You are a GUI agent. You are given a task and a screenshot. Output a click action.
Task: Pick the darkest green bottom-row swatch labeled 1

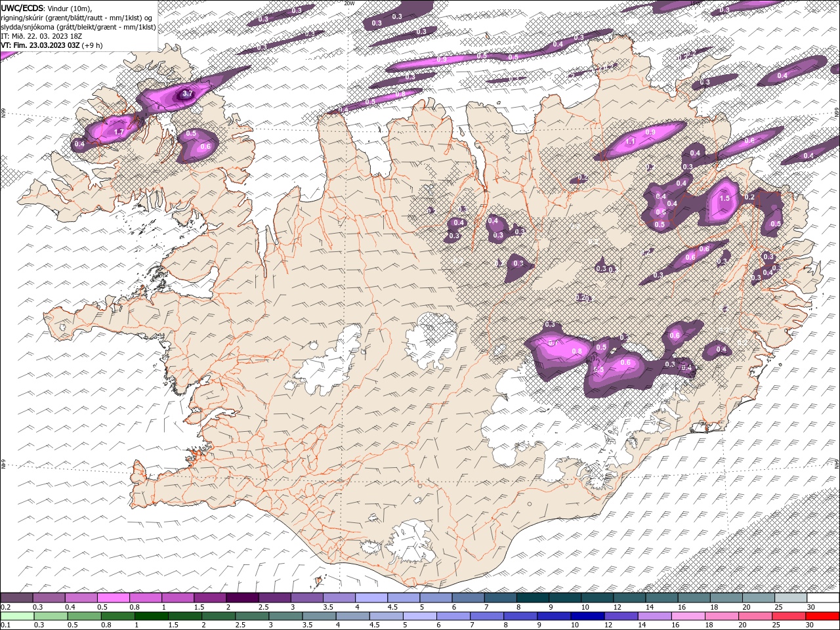coord(151,616)
